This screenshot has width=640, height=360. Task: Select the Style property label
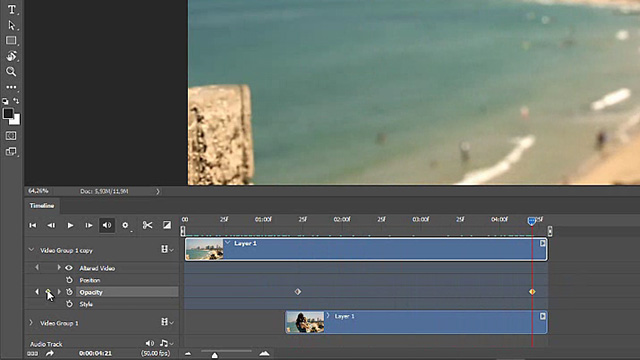click(x=86, y=304)
